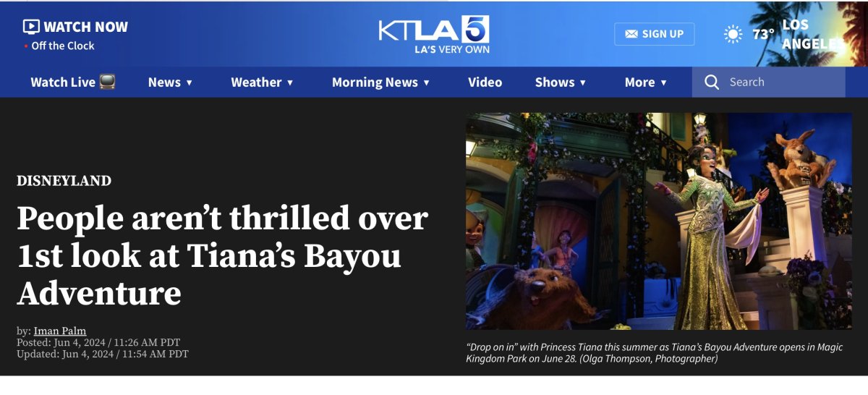The height and width of the screenshot is (395, 868).
Task: Click the envelope icon in Sign Up
Action: pos(631,34)
